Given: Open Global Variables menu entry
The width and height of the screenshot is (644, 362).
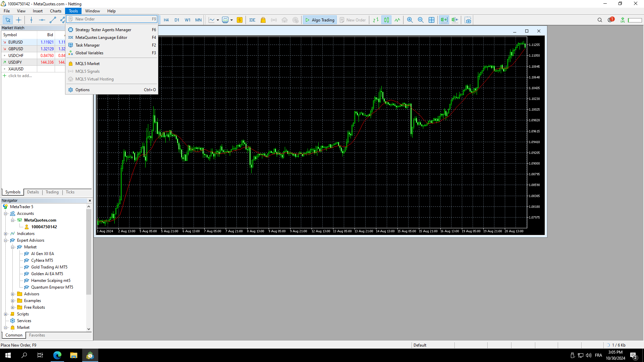Looking at the screenshot, I should point(112,53).
